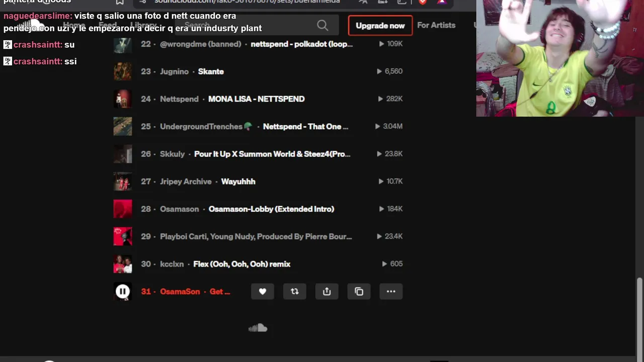Click the browser bookmark icon
Image resolution: width=644 pixels, height=362 pixels.
tap(120, 2)
